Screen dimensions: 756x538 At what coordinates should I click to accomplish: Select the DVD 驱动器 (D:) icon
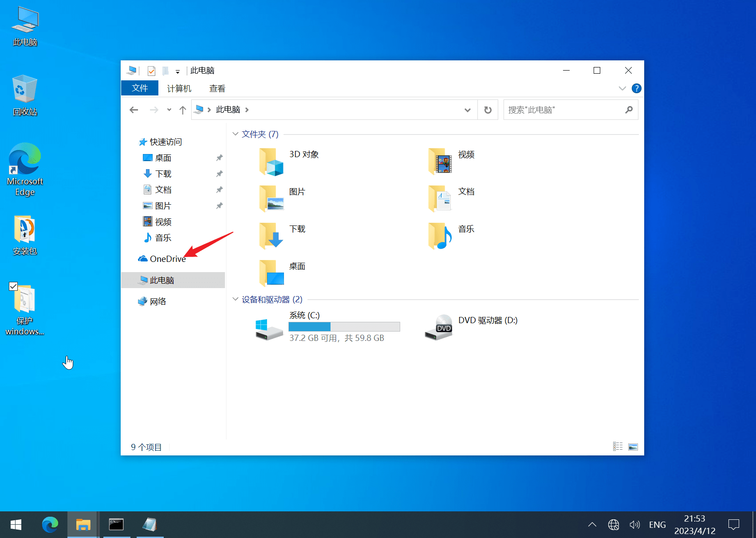click(438, 328)
